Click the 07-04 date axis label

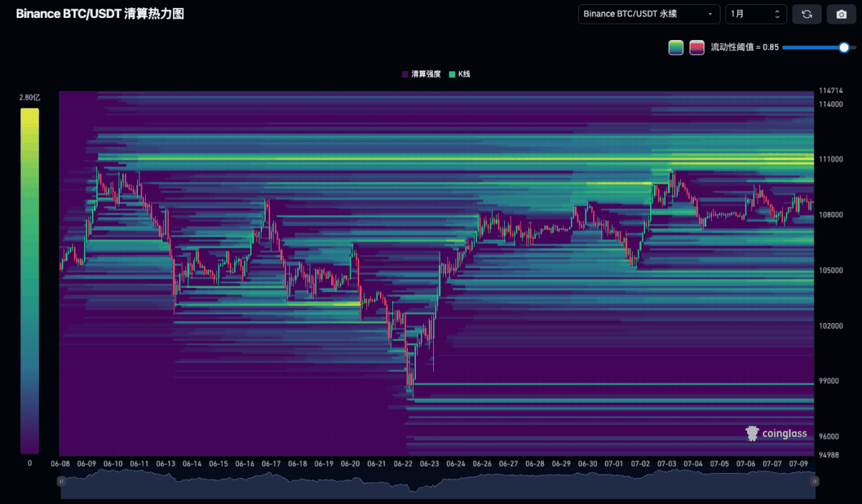[x=694, y=464]
